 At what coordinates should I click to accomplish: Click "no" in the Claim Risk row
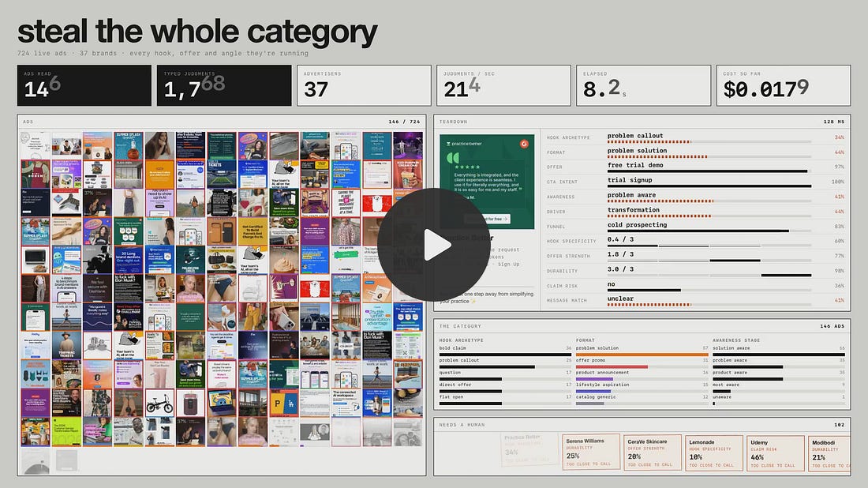[x=611, y=284]
